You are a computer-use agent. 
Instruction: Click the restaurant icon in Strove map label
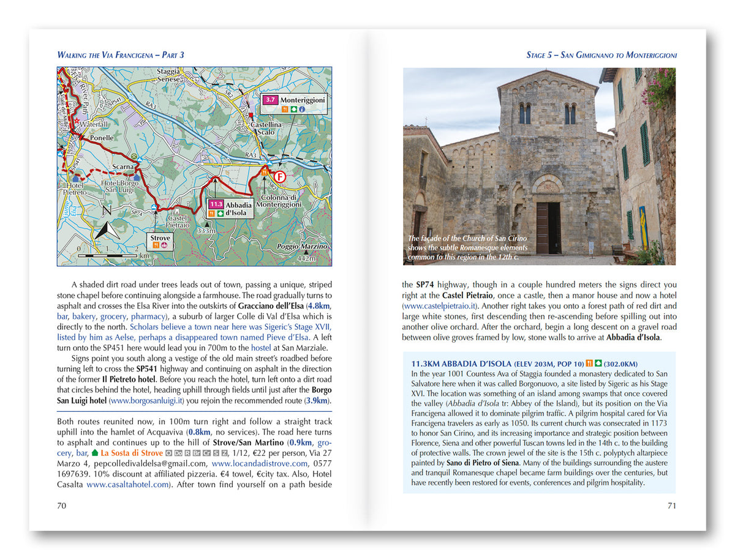click(156, 245)
